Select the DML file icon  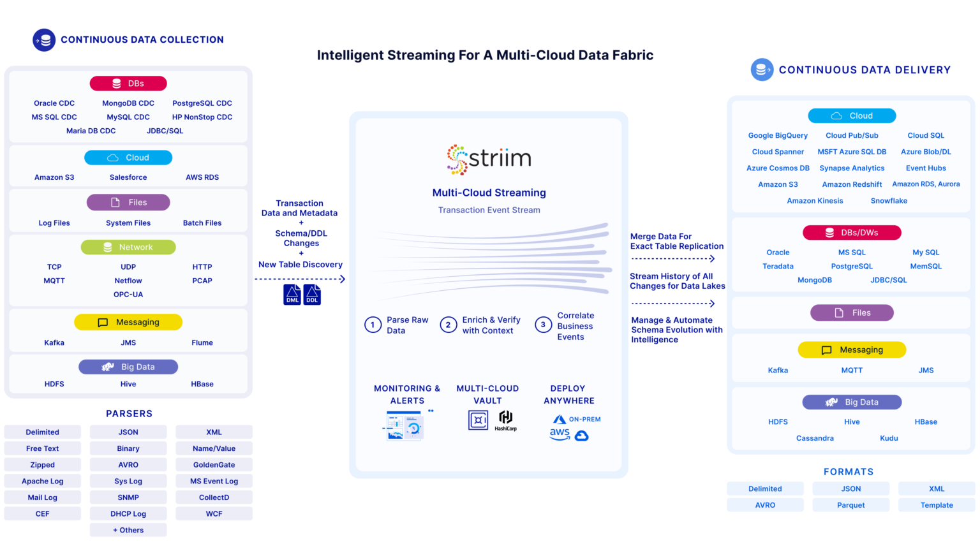tap(292, 295)
